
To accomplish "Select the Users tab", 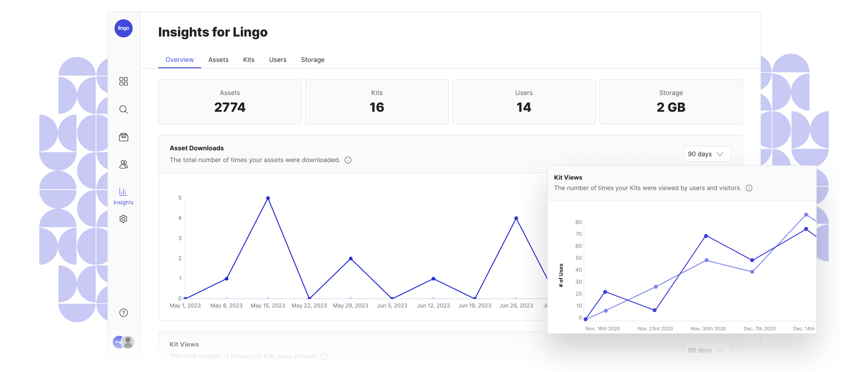I will (x=277, y=60).
